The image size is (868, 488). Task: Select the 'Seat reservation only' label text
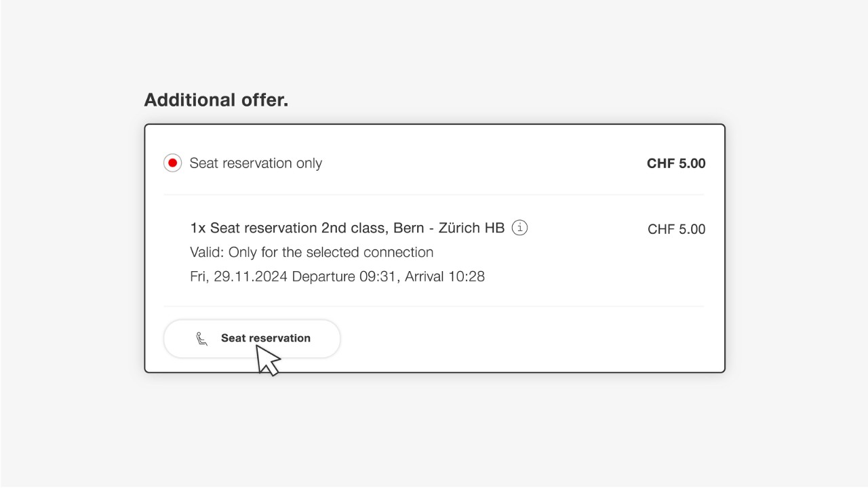(x=255, y=163)
